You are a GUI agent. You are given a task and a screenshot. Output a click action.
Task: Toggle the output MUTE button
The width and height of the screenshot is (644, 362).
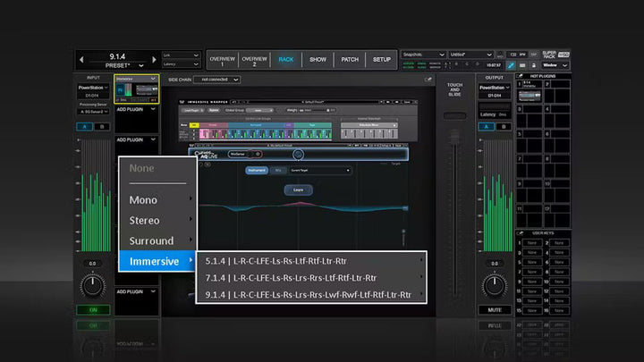tap(495, 310)
